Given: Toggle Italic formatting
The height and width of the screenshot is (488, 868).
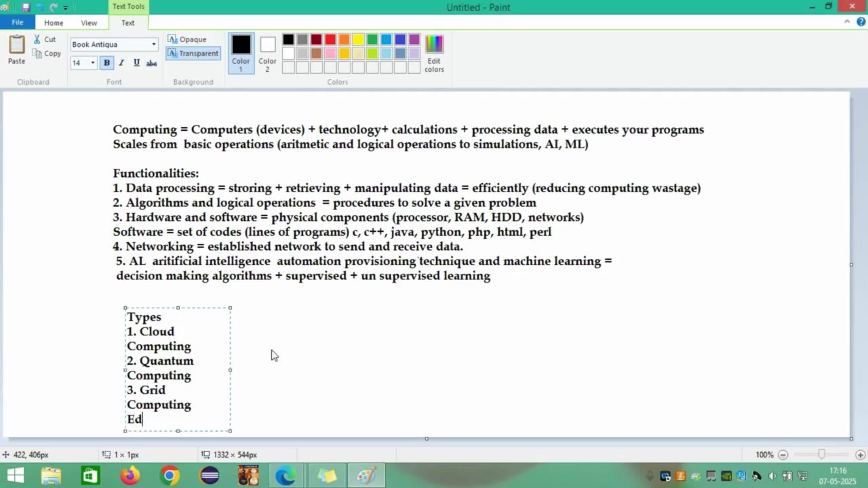Looking at the screenshot, I should [x=121, y=63].
